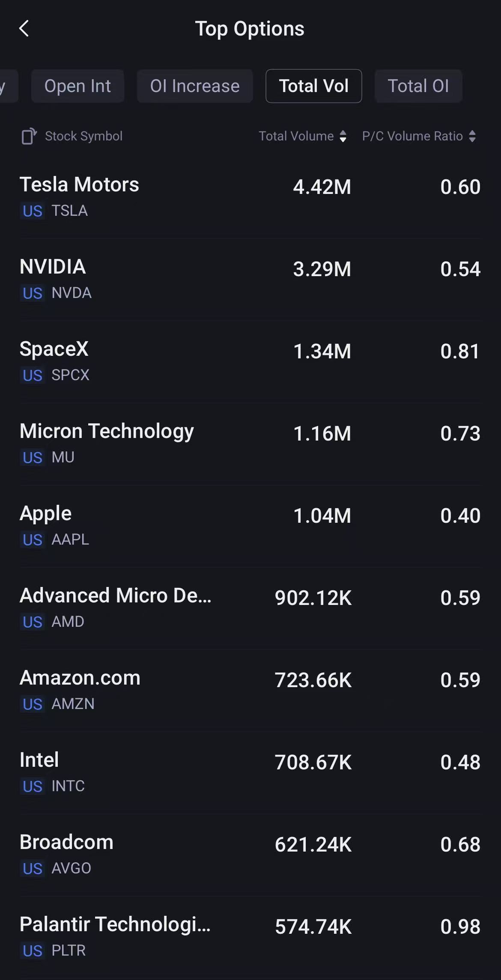Screen dimensions: 501x980
Task: Select the Total Vol tab
Action: click(313, 86)
